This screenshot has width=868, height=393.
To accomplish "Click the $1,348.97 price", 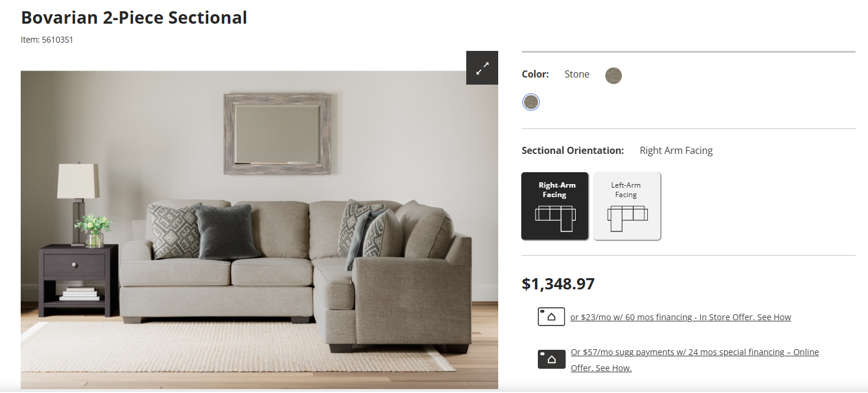I will (558, 284).
